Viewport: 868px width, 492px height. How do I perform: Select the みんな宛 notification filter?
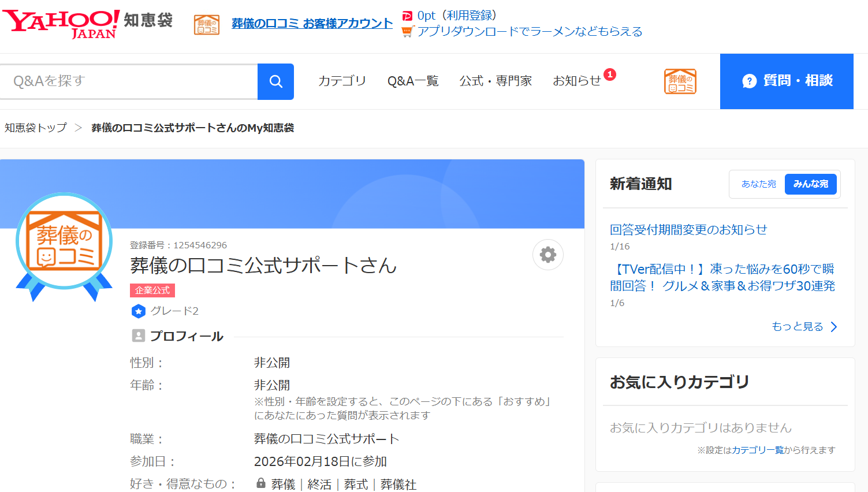point(811,184)
